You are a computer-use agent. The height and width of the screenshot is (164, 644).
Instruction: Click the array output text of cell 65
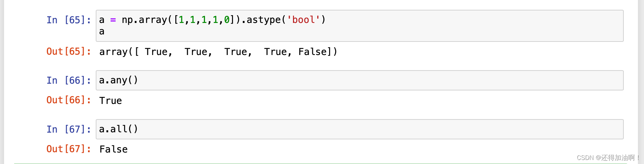pyautogui.click(x=218, y=52)
